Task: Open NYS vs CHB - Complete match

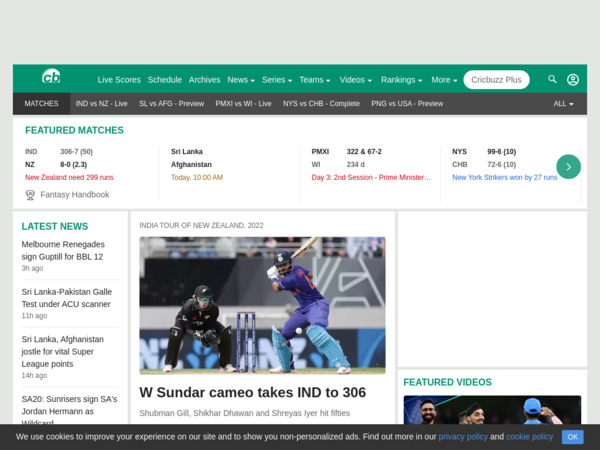Action: pyautogui.click(x=321, y=104)
